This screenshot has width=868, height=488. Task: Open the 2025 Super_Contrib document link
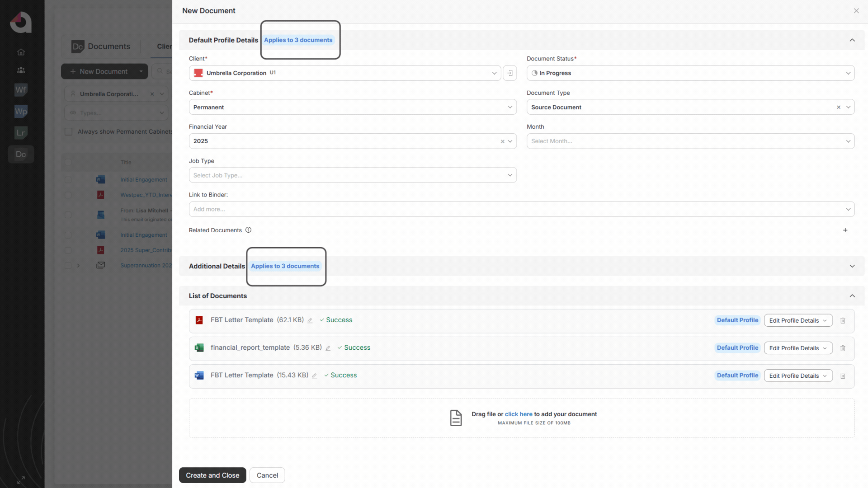pyautogui.click(x=146, y=250)
